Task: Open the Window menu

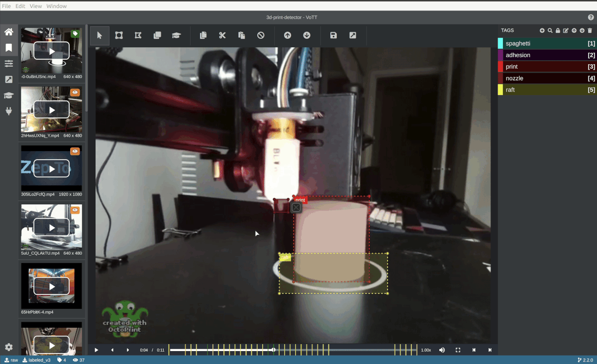Action: 57,6
